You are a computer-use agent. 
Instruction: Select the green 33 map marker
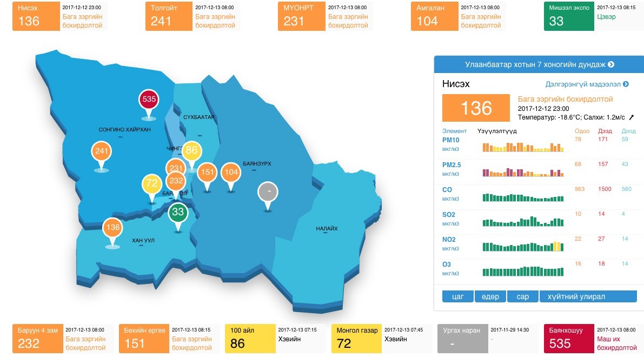point(178,212)
